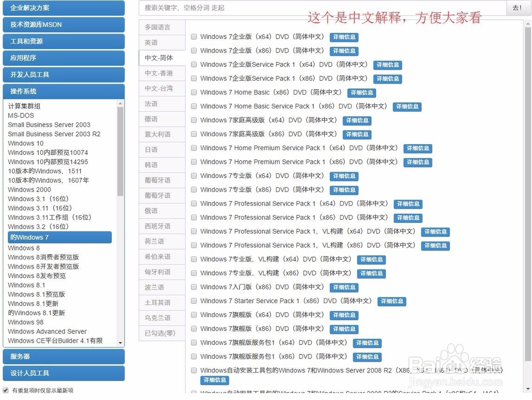Open 土耳其语 language tab
The width and height of the screenshot is (532, 400).
[162, 303]
